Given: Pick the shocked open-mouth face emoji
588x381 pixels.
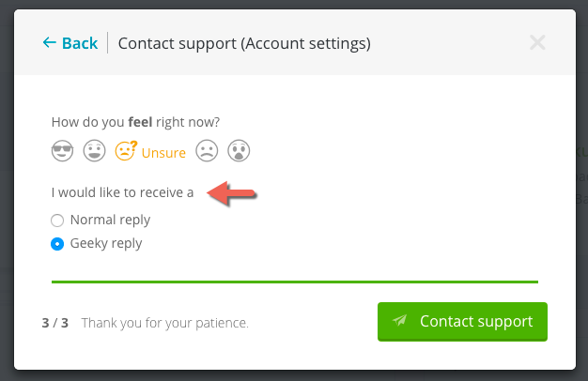Looking at the screenshot, I should 238,151.
